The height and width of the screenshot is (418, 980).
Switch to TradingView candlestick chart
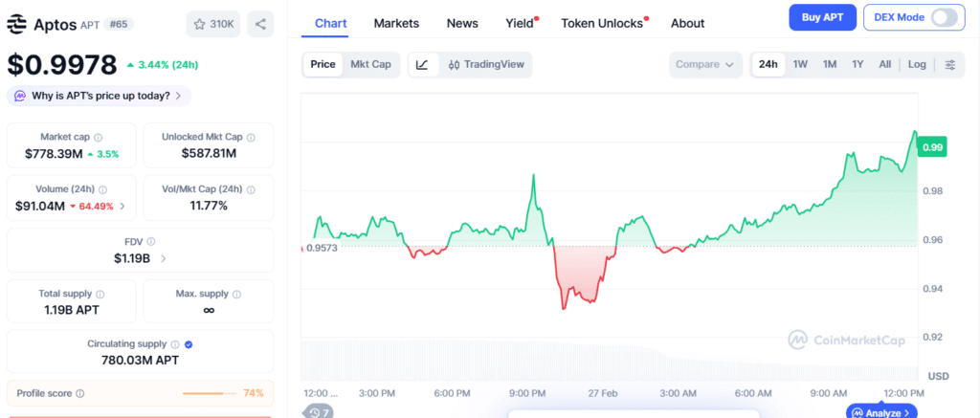(486, 64)
